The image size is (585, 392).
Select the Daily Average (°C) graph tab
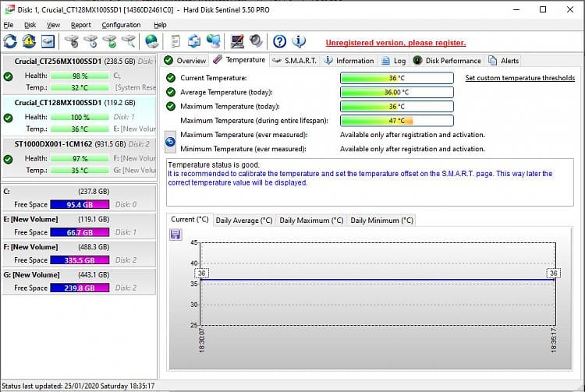pos(243,221)
